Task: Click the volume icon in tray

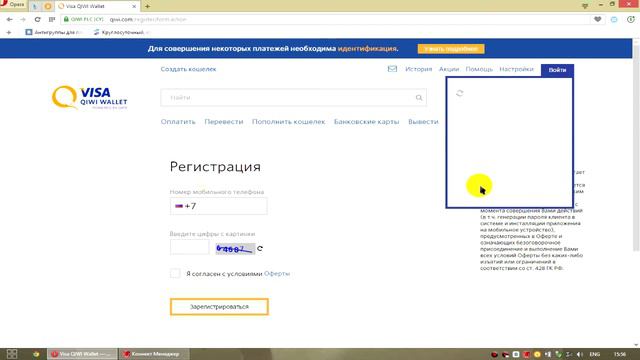Action: coord(580,354)
